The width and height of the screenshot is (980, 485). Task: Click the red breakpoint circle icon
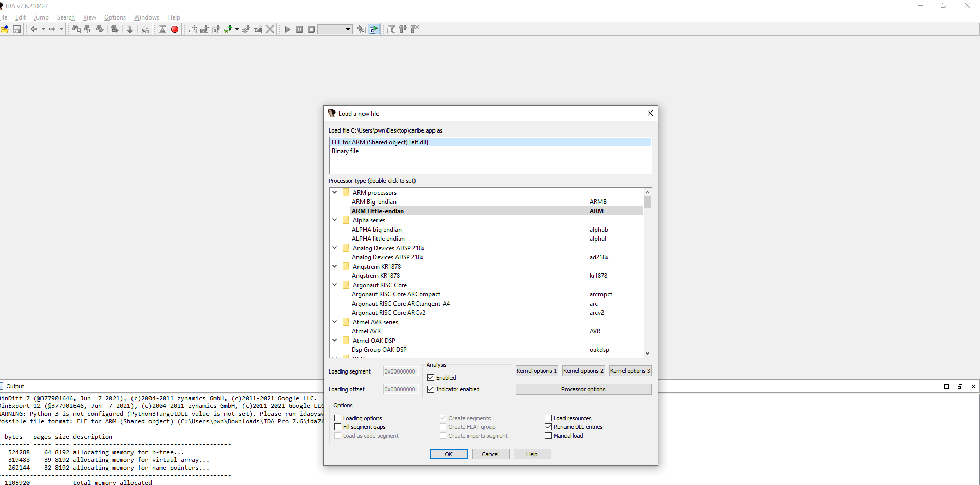pos(175,29)
